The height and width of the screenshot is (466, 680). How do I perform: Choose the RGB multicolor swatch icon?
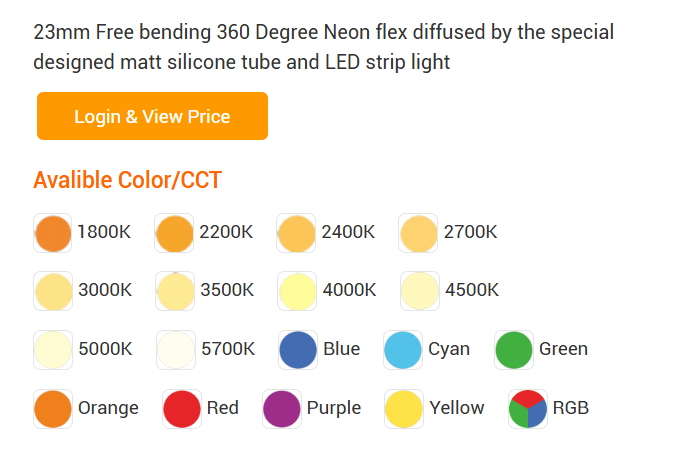528,408
